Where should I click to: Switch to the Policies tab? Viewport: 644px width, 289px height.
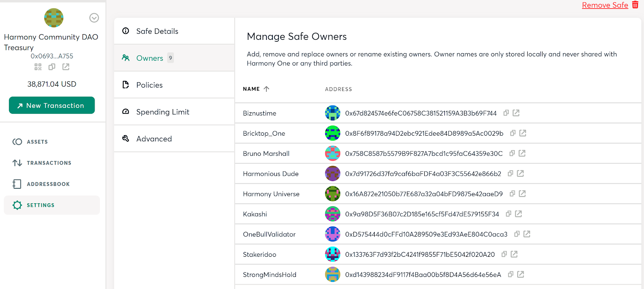pos(149,85)
